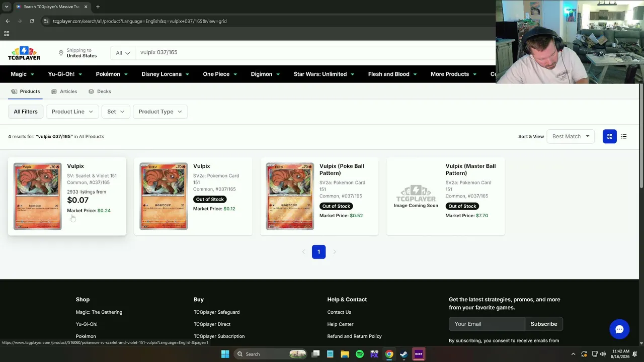Switch to Chrome on the taskbar
The image size is (644, 362).
coord(389,354)
